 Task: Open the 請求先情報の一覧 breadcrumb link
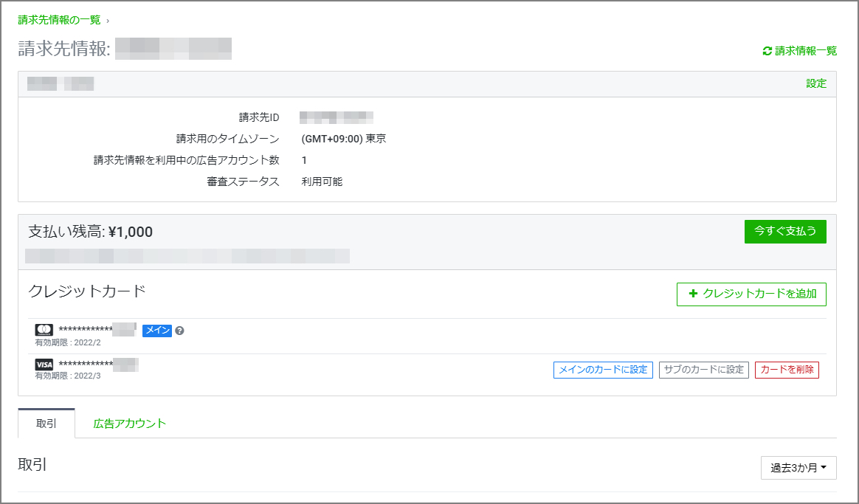(59, 20)
